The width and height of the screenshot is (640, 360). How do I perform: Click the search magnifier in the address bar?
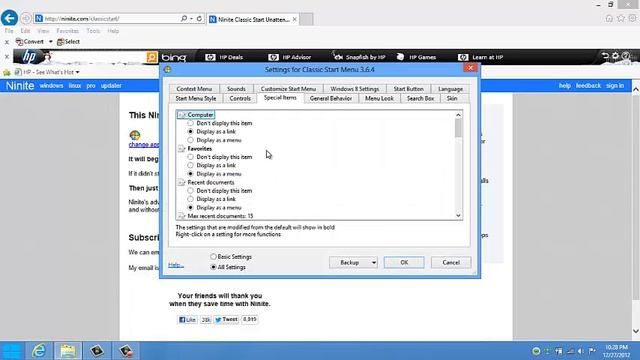pyautogui.click(x=184, y=19)
